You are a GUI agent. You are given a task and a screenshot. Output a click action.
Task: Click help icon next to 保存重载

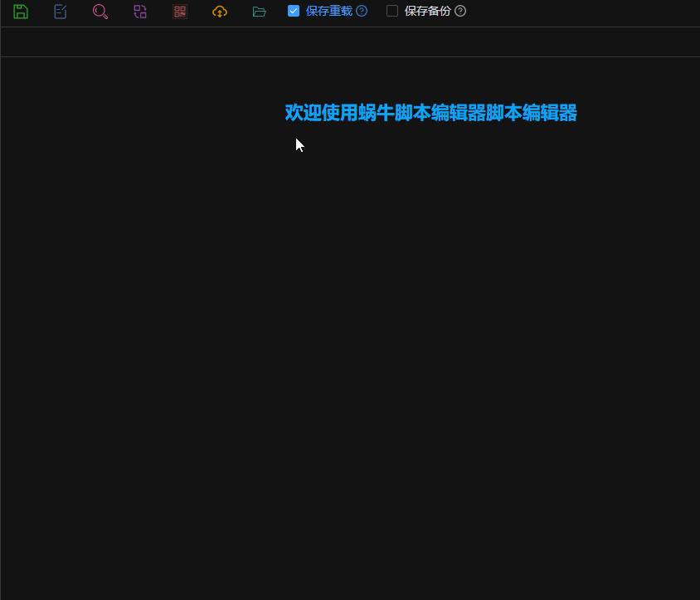[362, 11]
